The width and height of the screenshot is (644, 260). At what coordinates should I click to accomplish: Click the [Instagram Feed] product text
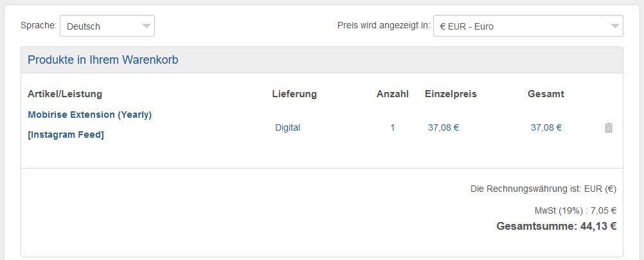[66, 135]
